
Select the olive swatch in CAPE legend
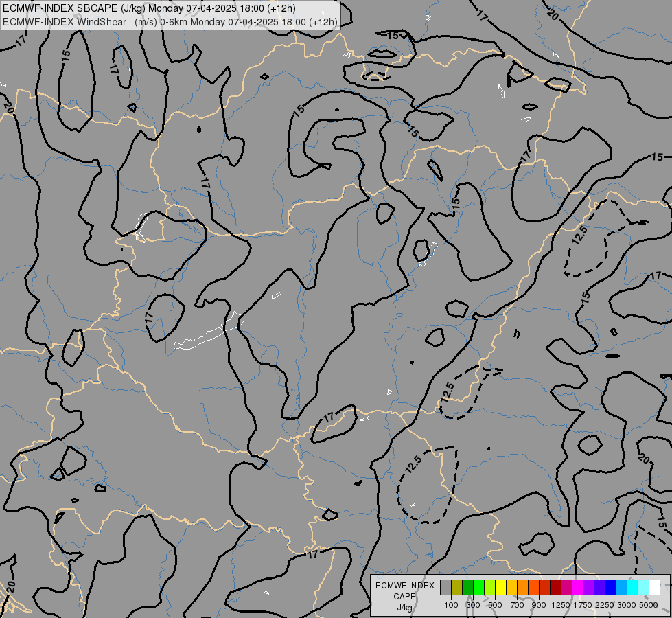(457, 587)
